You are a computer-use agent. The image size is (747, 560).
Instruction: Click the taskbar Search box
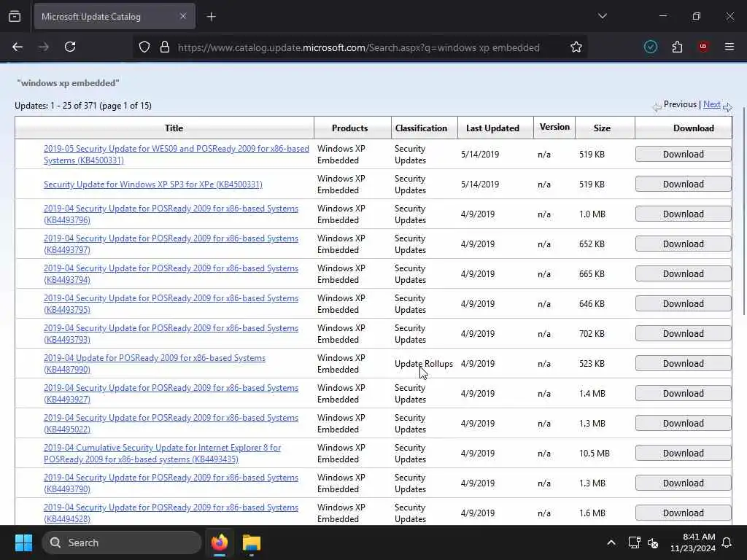coord(122,542)
